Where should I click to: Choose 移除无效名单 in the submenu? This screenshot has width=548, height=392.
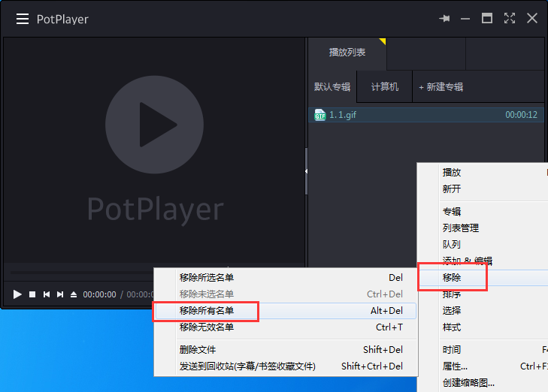pos(286,327)
